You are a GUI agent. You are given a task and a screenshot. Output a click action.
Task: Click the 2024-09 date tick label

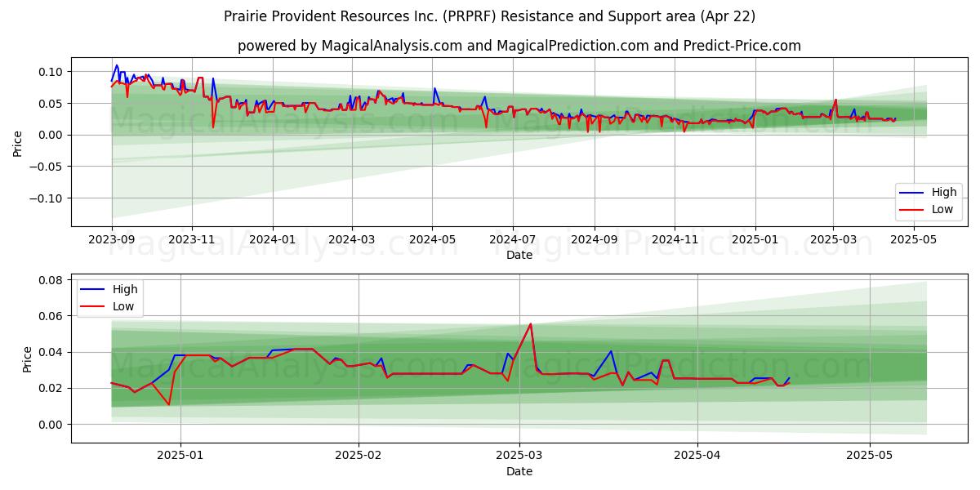594,238
